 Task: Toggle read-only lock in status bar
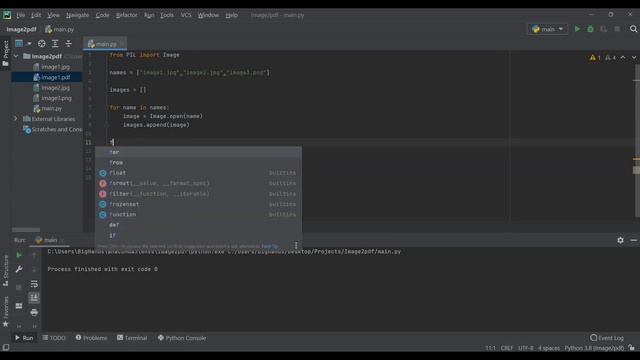point(631,348)
